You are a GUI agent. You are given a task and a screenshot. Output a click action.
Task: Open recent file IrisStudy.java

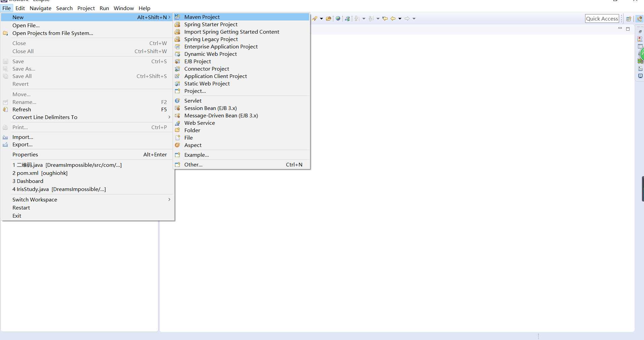(87, 189)
